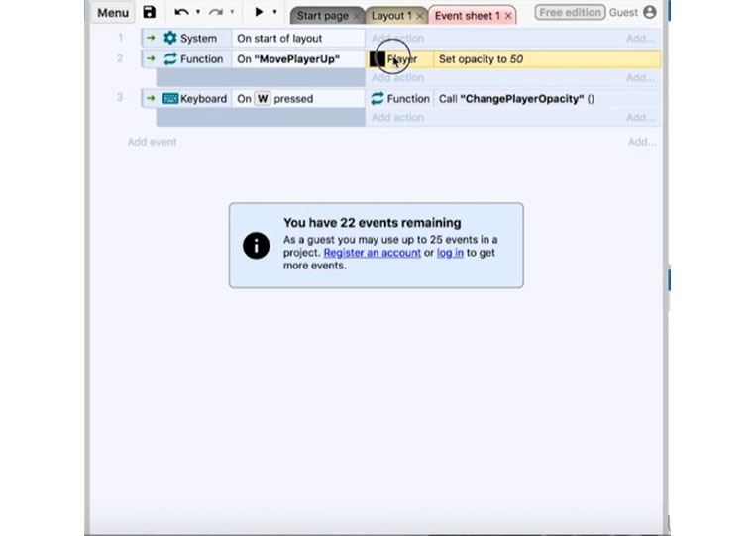Select Set opacity to 50 action
This screenshot has height=536, width=756.
[547, 59]
